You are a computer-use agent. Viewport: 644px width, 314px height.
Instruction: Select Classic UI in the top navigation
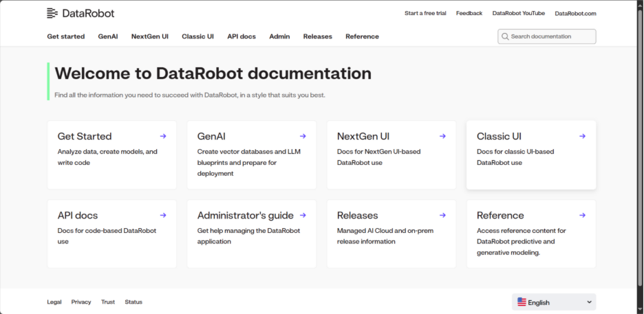(x=197, y=36)
